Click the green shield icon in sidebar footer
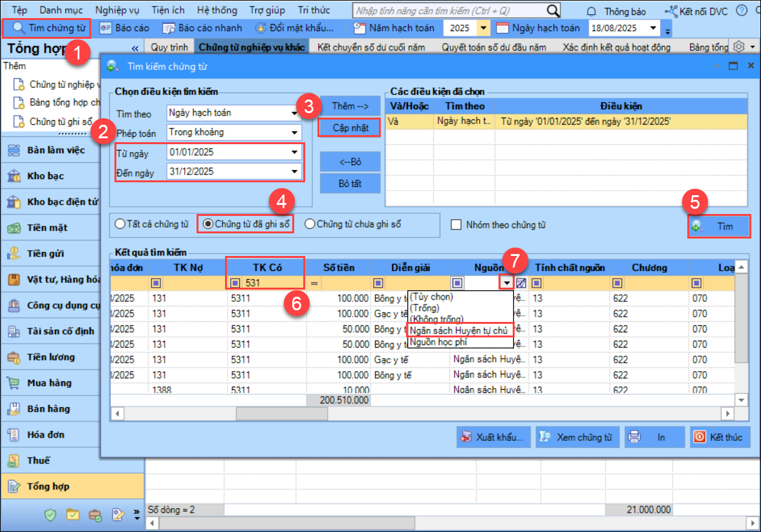This screenshot has height=532, width=761. coord(50,515)
